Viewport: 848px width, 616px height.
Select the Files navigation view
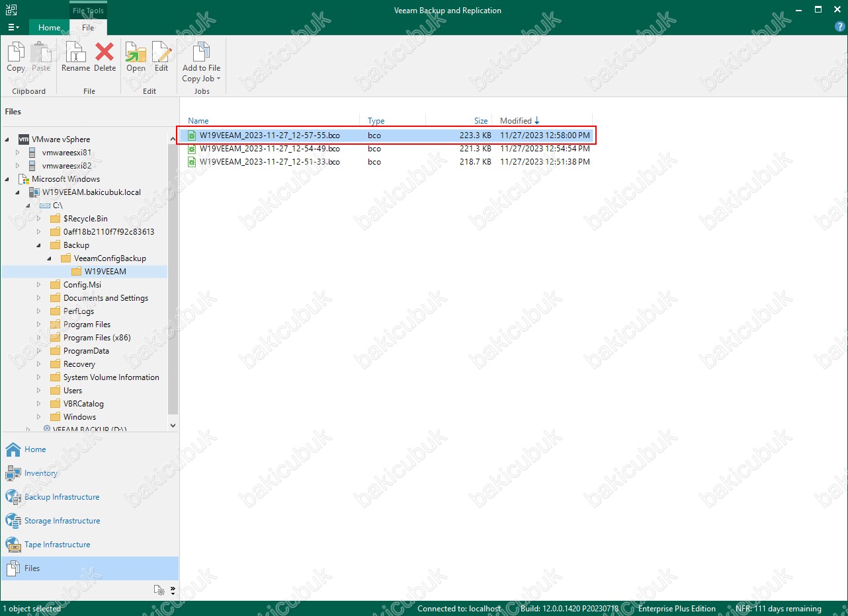pos(89,568)
